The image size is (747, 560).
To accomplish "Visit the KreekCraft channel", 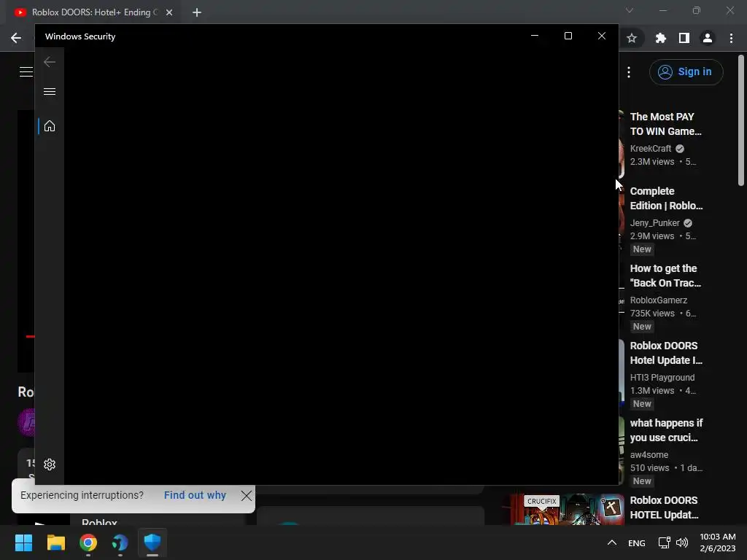I will 650,149.
